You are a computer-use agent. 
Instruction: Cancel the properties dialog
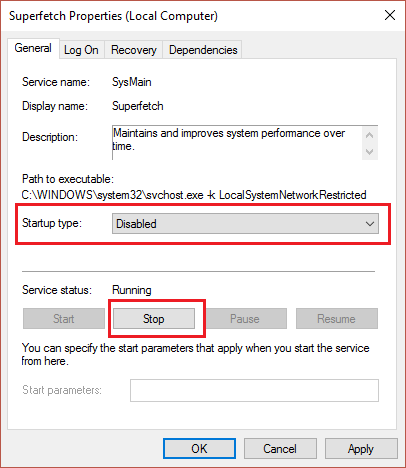280,449
